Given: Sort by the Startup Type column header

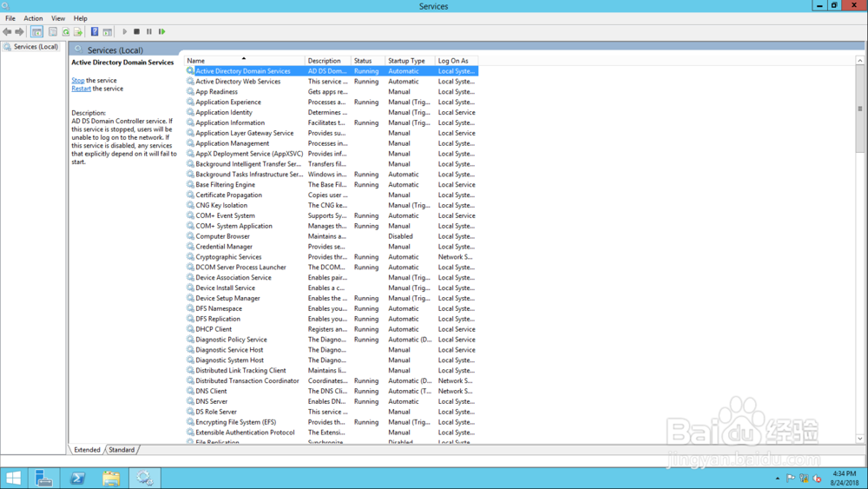Looking at the screenshot, I should tap(410, 61).
